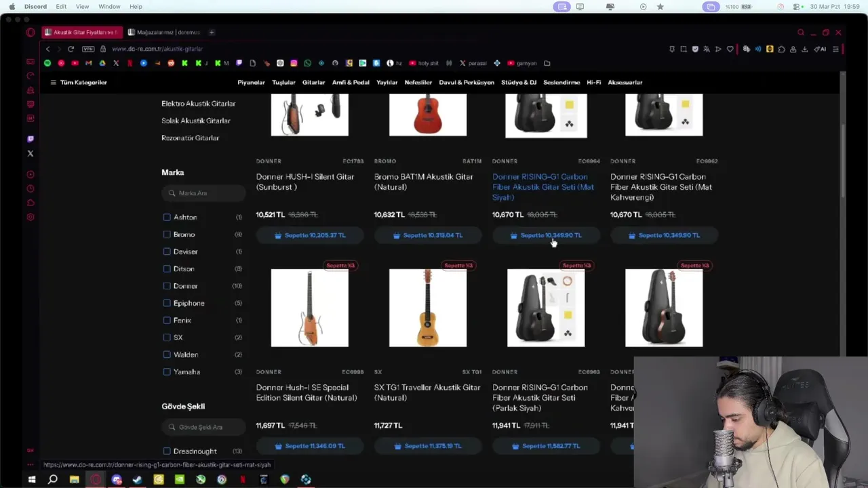Go back with the browser back arrow
The width and height of the screenshot is (868, 488).
47,49
